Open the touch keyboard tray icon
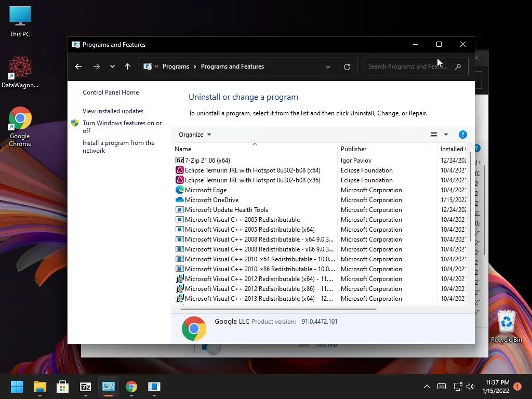This screenshot has width=532, height=399. coord(442,387)
